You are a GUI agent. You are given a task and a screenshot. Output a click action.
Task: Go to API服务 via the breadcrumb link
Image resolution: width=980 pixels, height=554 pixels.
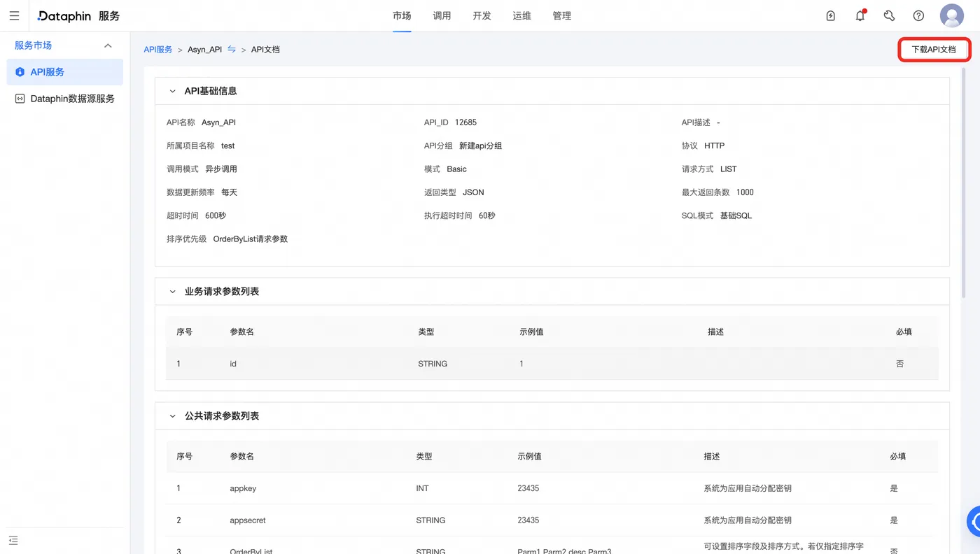pyautogui.click(x=158, y=50)
